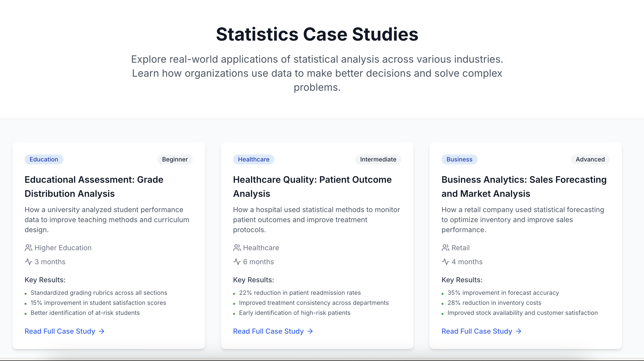Click the Healthcare Quality: Patient Outcome Analysis title
The width and height of the screenshot is (644, 361).
click(x=312, y=187)
